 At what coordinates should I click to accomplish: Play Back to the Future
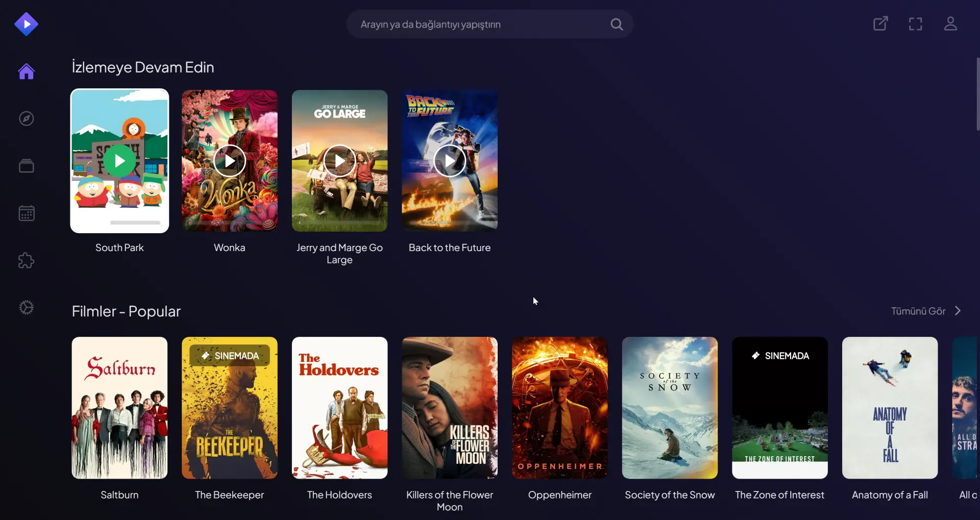[x=450, y=161]
